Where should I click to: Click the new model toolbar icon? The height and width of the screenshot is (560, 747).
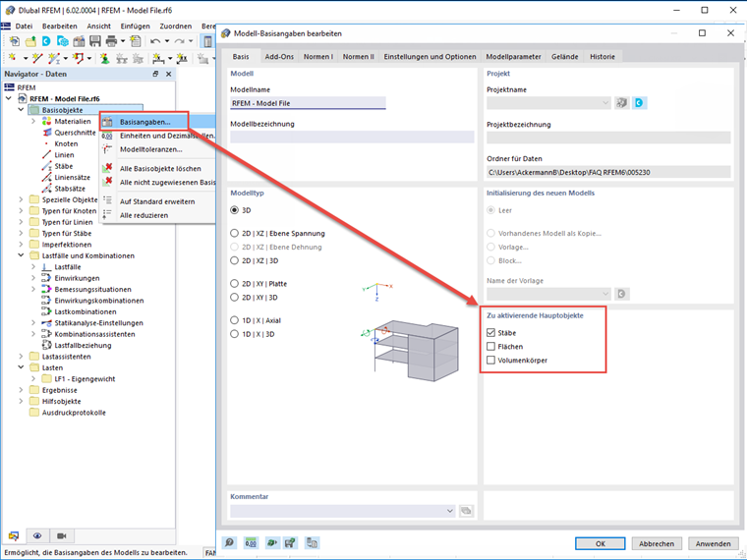point(15,41)
